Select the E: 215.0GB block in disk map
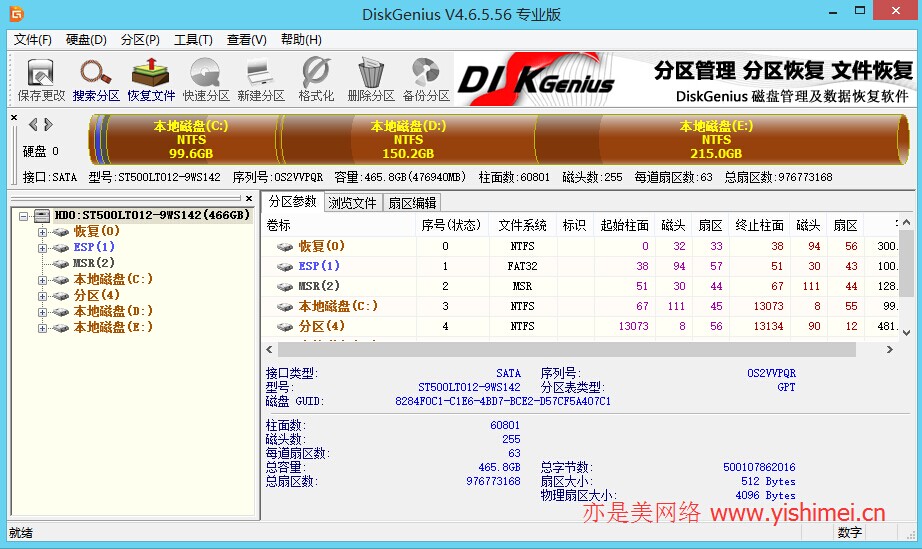 [x=716, y=139]
